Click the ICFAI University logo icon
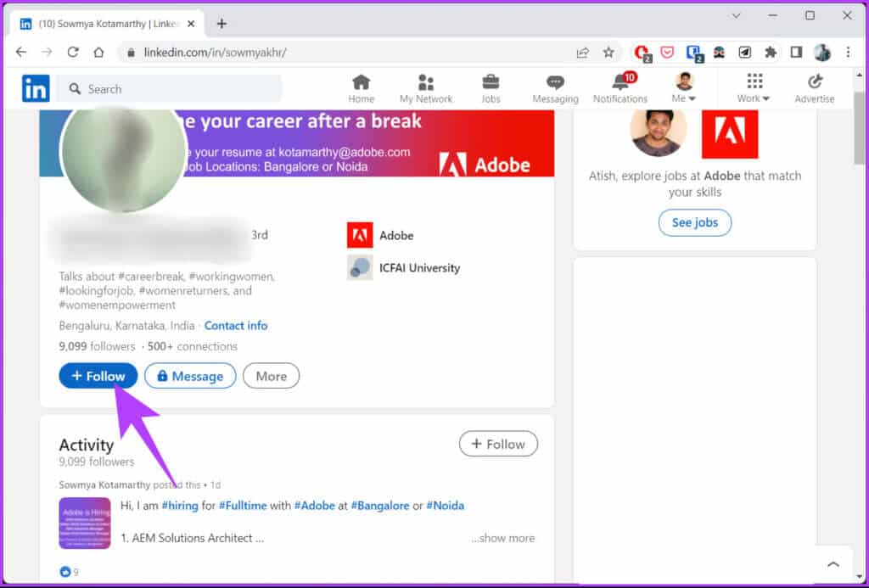 pos(360,267)
